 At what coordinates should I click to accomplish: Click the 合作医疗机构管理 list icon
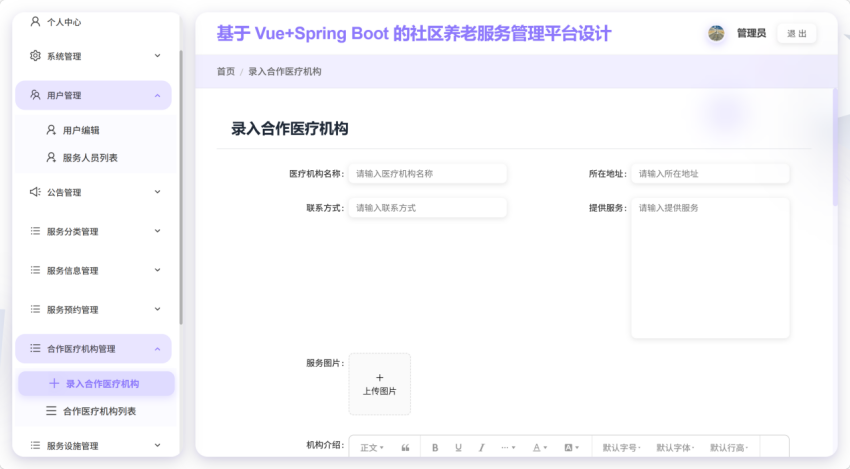pos(35,349)
